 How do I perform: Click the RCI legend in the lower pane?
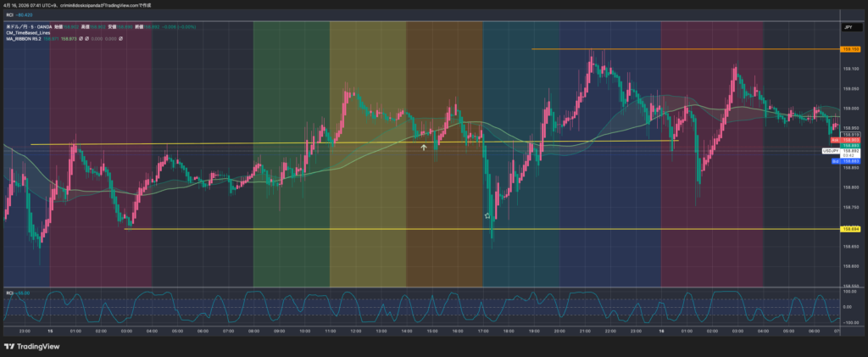point(8,293)
